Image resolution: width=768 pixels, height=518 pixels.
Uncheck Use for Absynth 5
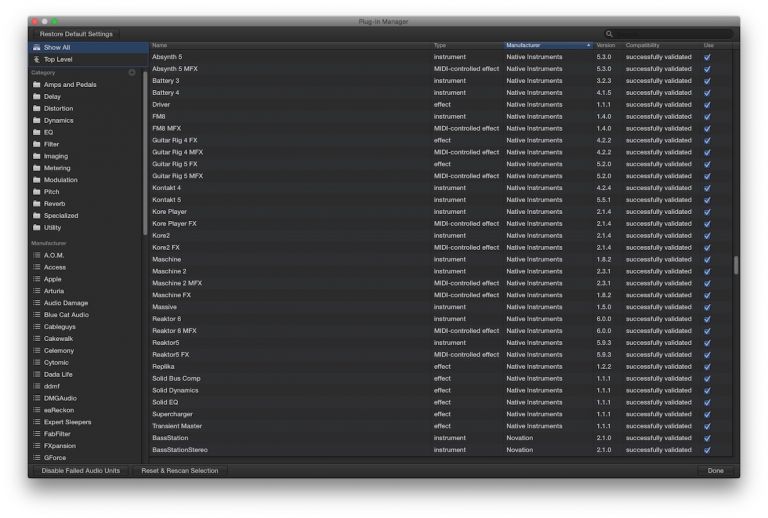point(707,57)
